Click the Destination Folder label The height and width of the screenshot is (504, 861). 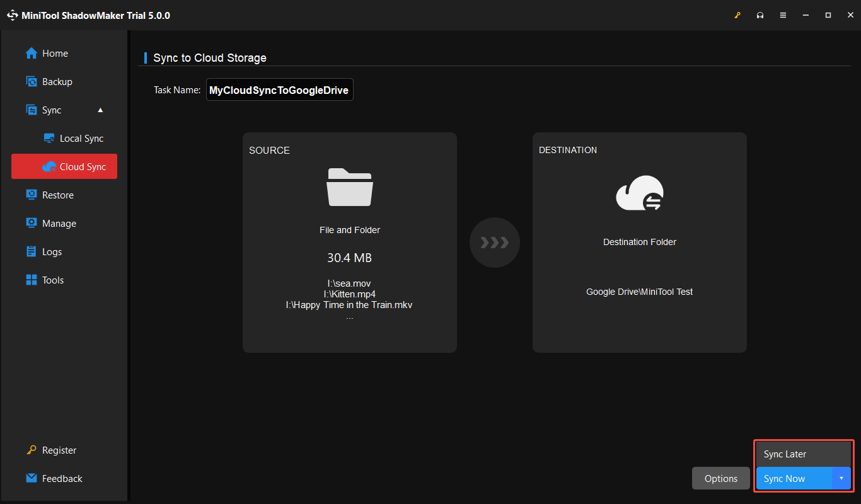[x=640, y=242]
